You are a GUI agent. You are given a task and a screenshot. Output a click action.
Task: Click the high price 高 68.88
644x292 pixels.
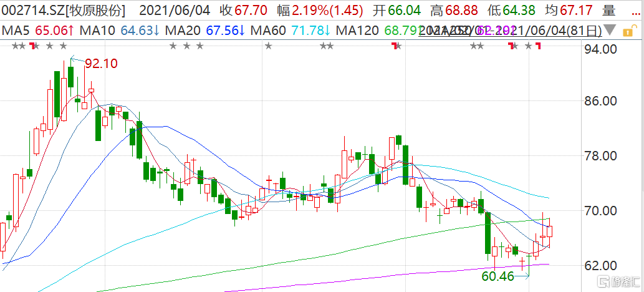[454, 10]
